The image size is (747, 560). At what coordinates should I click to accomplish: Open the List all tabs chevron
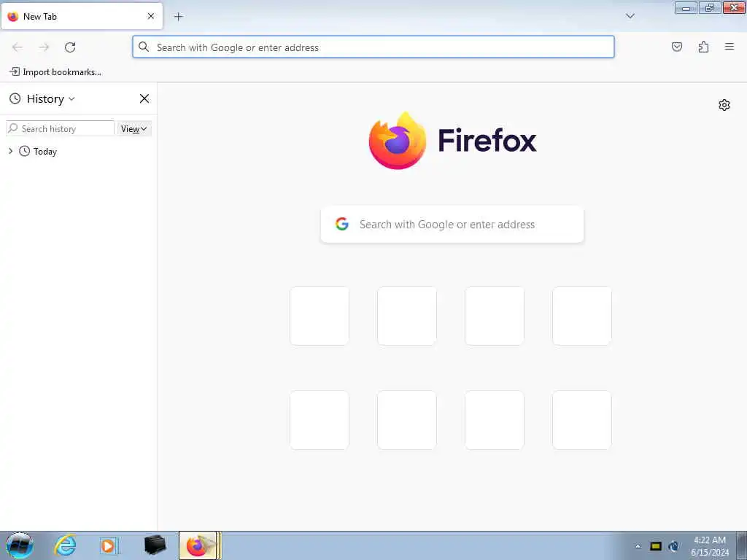630,16
